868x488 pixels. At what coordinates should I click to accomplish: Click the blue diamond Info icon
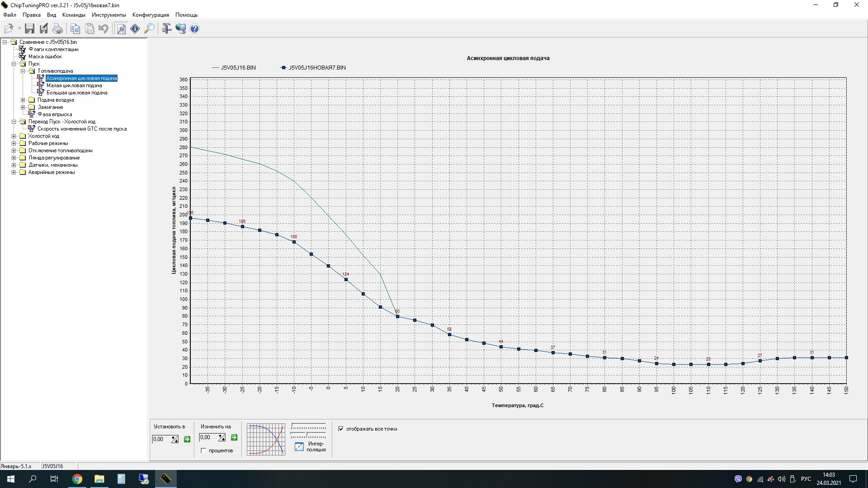(x=135, y=29)
